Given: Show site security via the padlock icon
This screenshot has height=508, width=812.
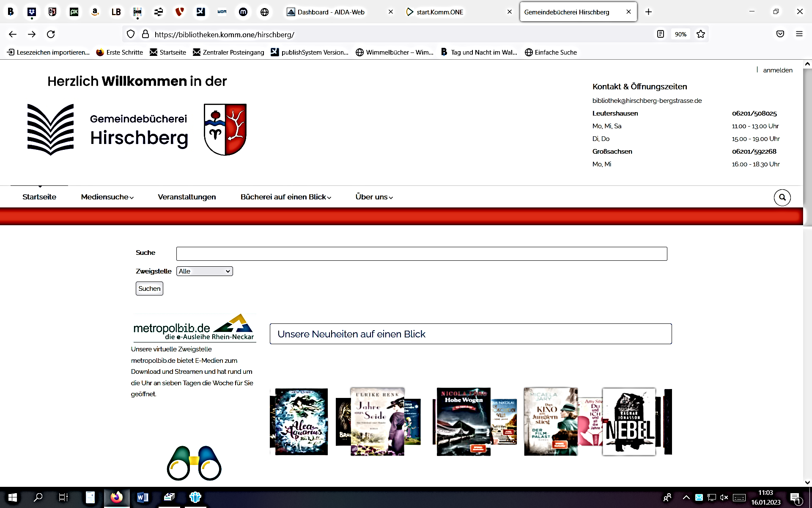Looking at the screenshot, I should (x=145, y=34).
